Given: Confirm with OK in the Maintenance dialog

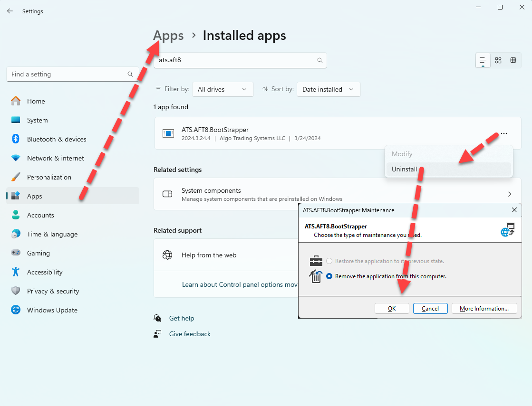Looking at the screenshot, I should click(x=392, y=308).
